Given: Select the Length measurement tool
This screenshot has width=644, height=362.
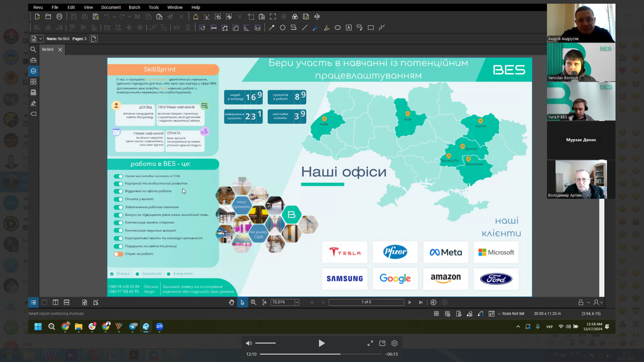Looking at the screenshot, I should [214, 27].
